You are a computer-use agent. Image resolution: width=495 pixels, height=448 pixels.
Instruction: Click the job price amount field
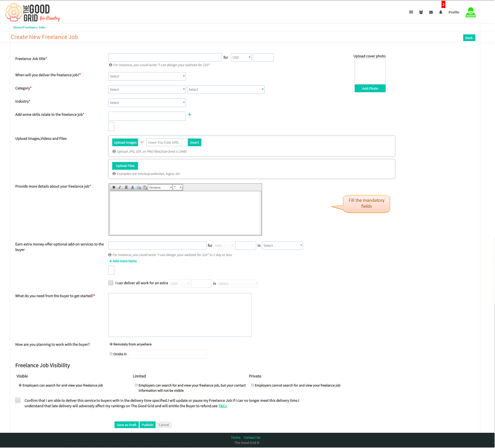click(263, 57)
